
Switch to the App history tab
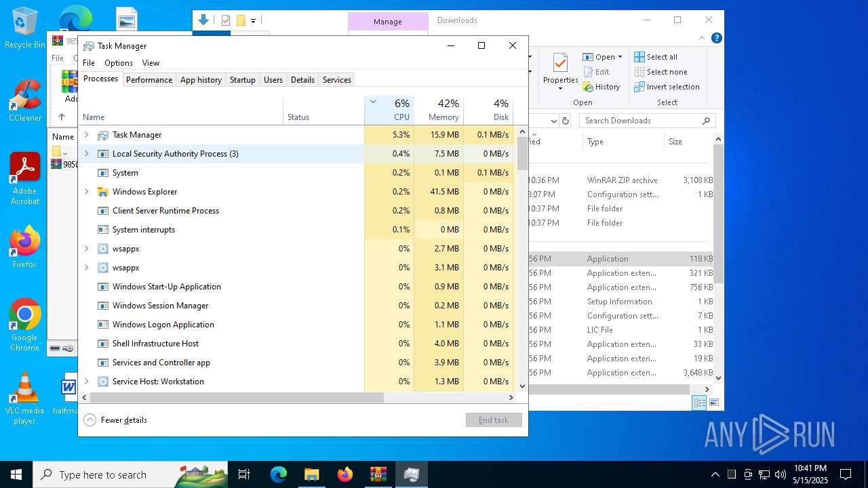coord(201,80)
